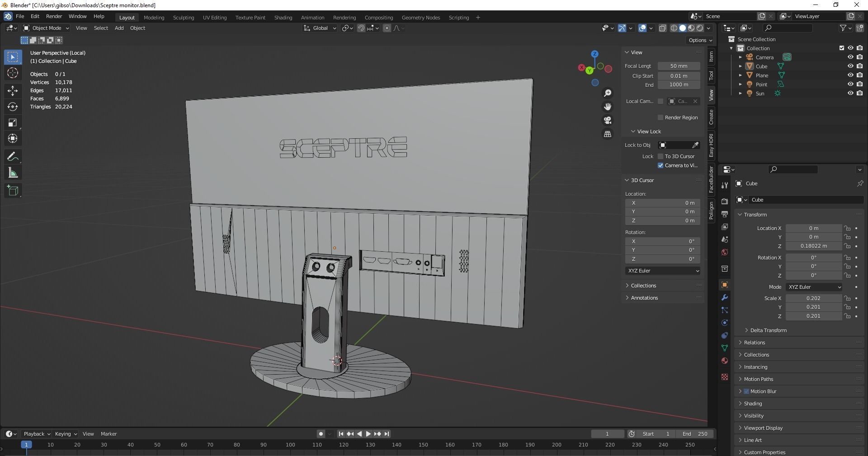
Task: Open the Keying popover
Action: coord(66,434)
